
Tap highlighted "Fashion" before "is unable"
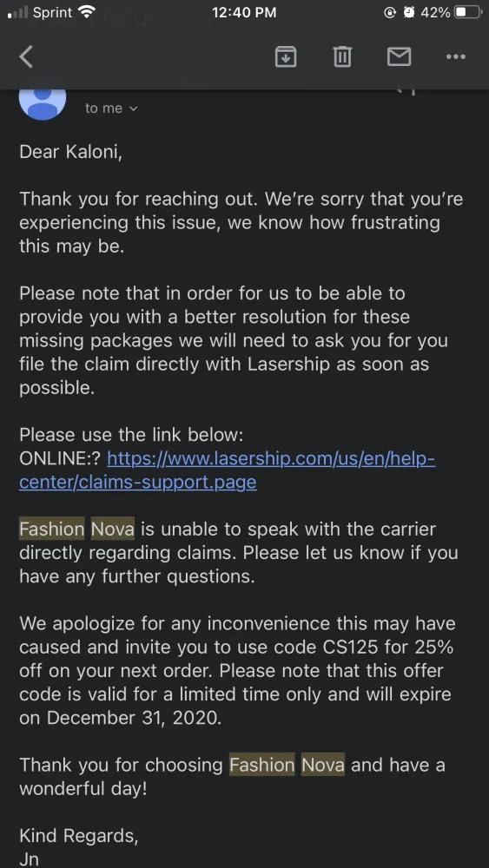(52, 529)
